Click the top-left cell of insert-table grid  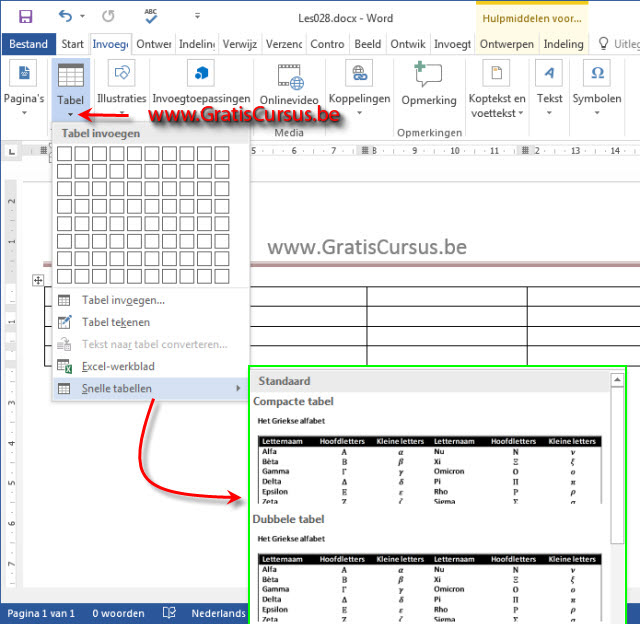64,154
